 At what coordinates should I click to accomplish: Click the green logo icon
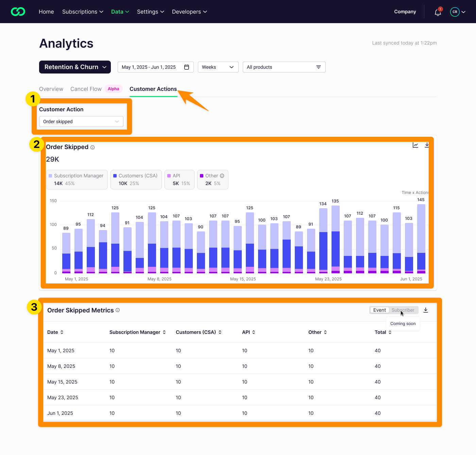point(18,12)
